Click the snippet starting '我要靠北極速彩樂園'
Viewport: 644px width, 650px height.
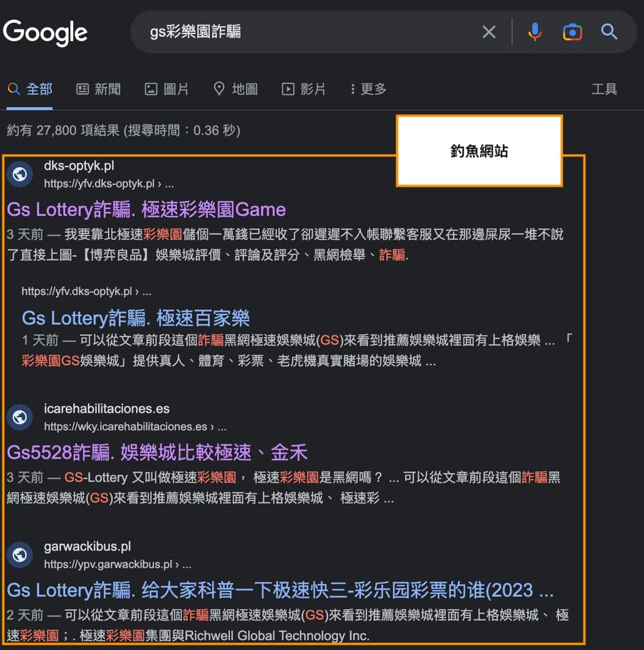pos(285,245)
